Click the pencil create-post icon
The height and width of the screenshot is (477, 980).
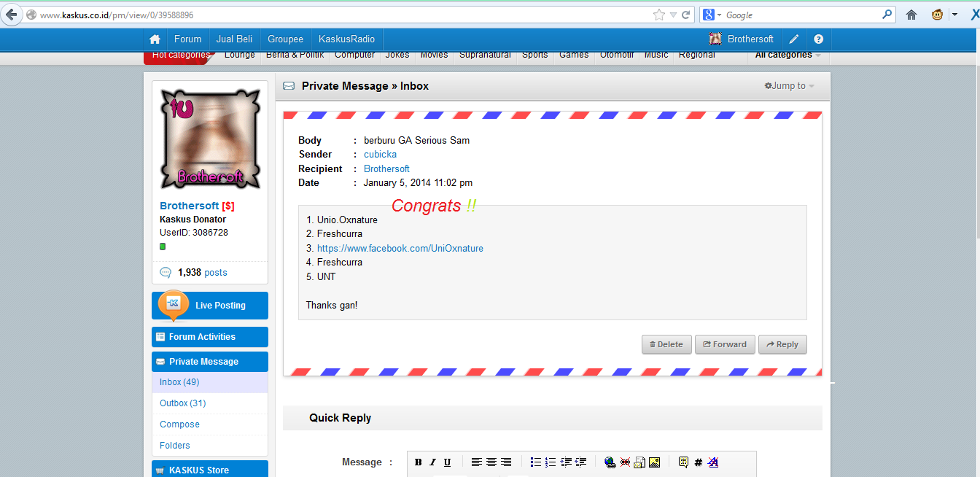point(794,39)
